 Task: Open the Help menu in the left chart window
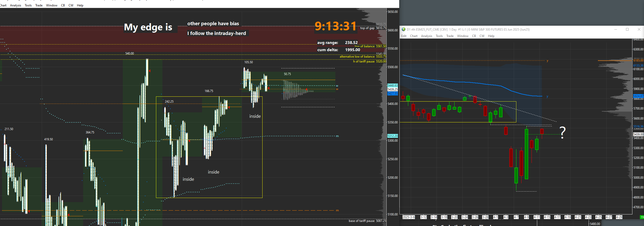[x=80, y=5]
